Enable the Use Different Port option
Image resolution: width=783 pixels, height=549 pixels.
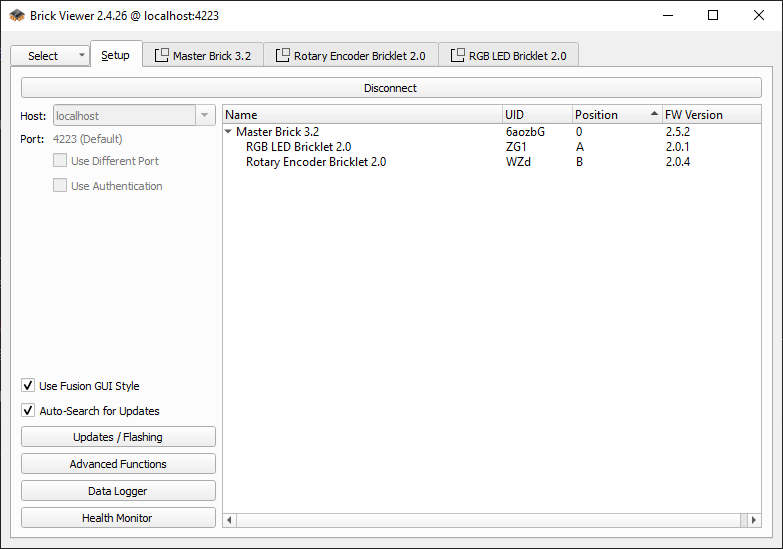(60, 161)
